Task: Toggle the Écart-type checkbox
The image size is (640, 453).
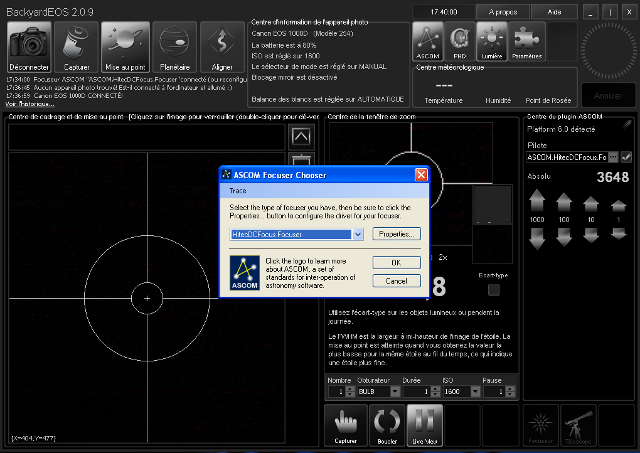Action: (x=493, y=290)
